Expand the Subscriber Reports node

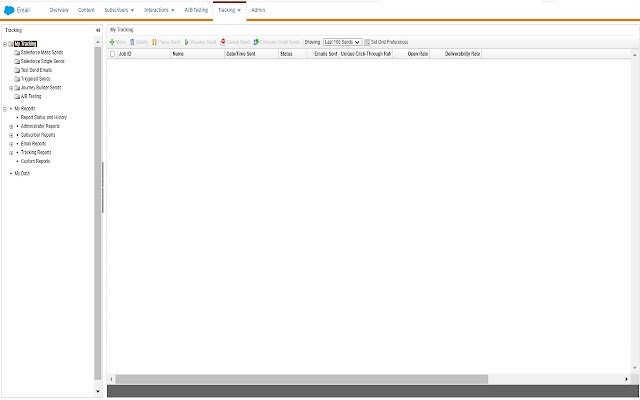point(11,136)
